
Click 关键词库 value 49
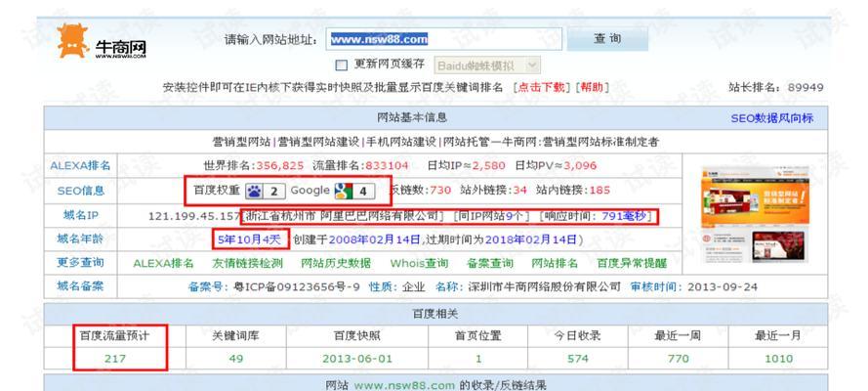[x=236, y=359]
